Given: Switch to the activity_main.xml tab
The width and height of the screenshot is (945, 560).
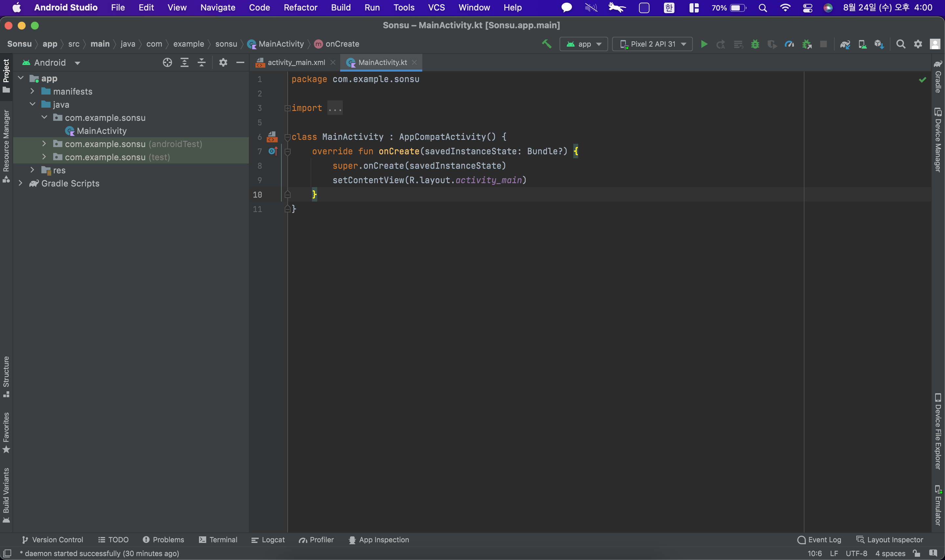Looking at the screenshot, I should pos(296,63).
